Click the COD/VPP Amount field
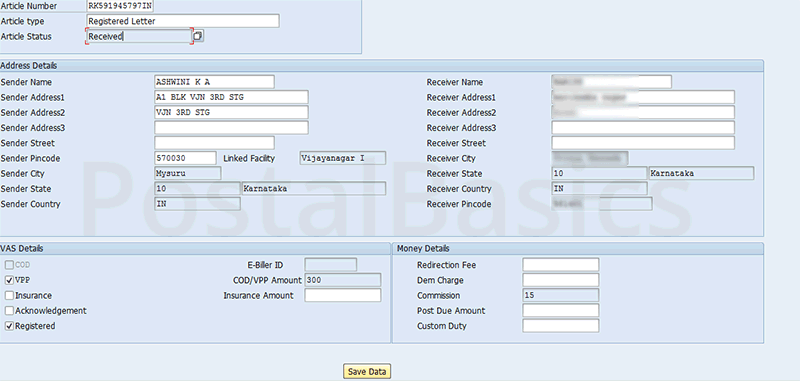The height and width of the screenshot is (383, 800). [x=343, y=280]
